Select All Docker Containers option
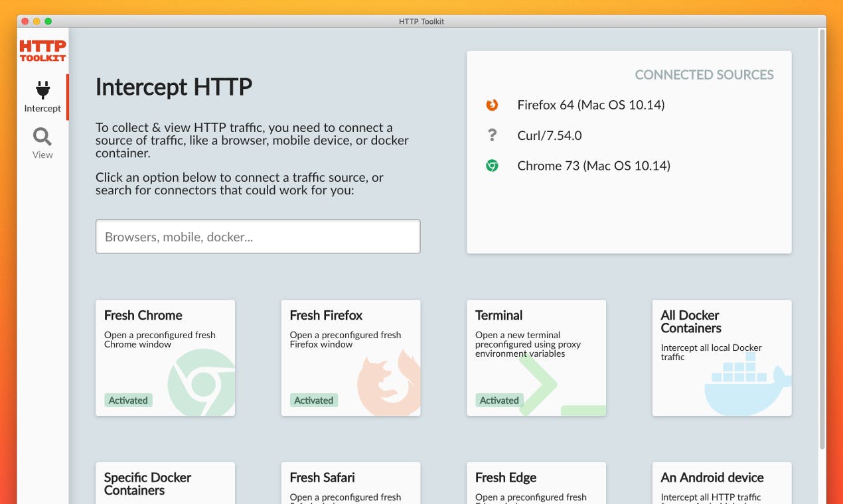Screen dimensions: 843x504 point(722,358)
